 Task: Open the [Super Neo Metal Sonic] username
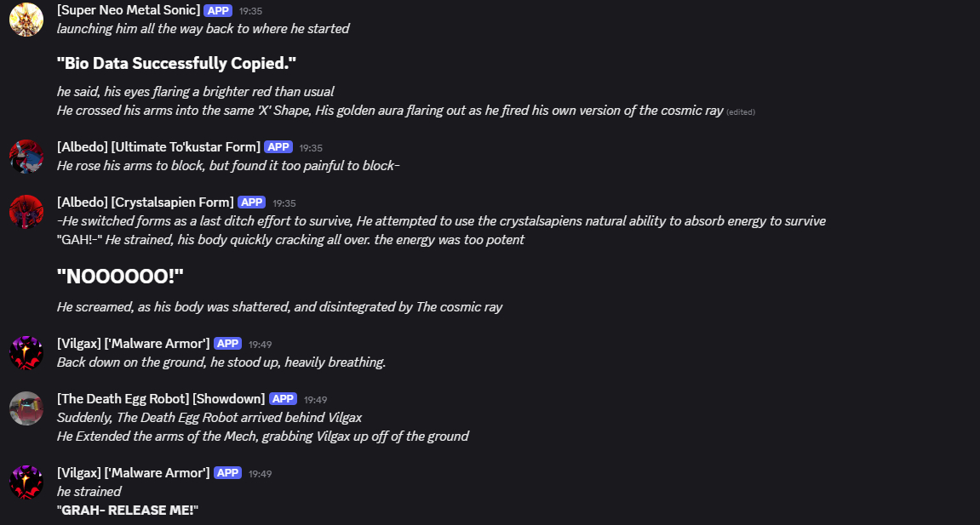[129, 10]
